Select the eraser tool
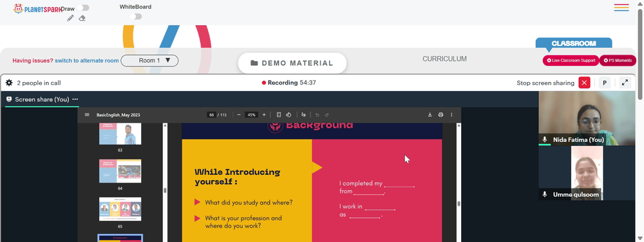Image resolution: width=644 pixels, height=242 pixels. (x=82, y=18)
